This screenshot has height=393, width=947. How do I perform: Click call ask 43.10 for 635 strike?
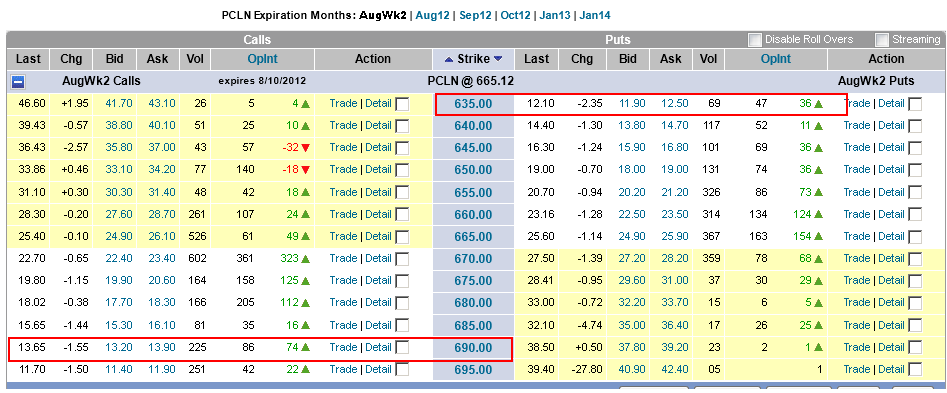coord(161,103)
